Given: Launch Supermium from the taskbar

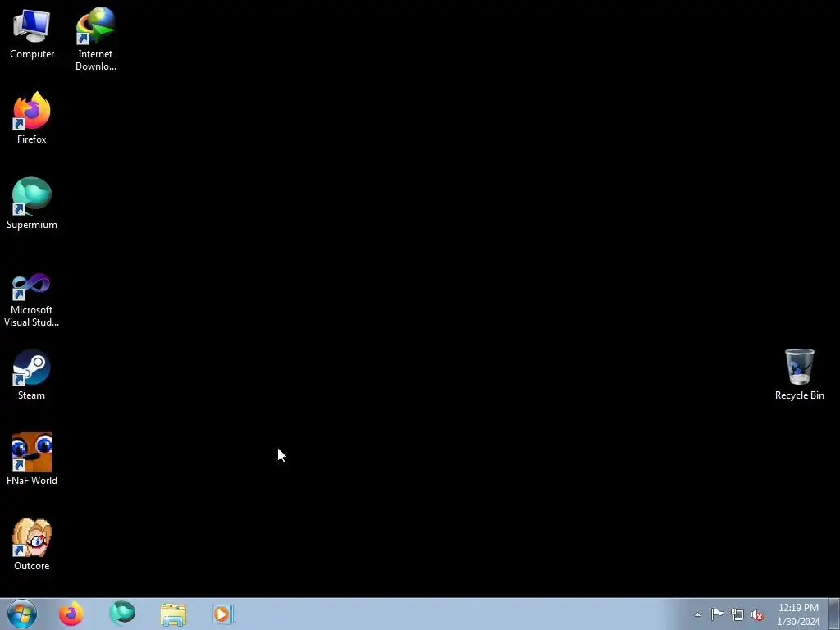Looking at the screenshot, I should click(x=122, y=614).
